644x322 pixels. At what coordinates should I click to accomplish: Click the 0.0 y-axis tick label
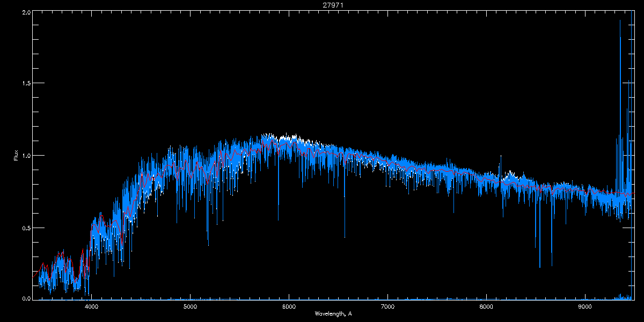click(27, 298)
